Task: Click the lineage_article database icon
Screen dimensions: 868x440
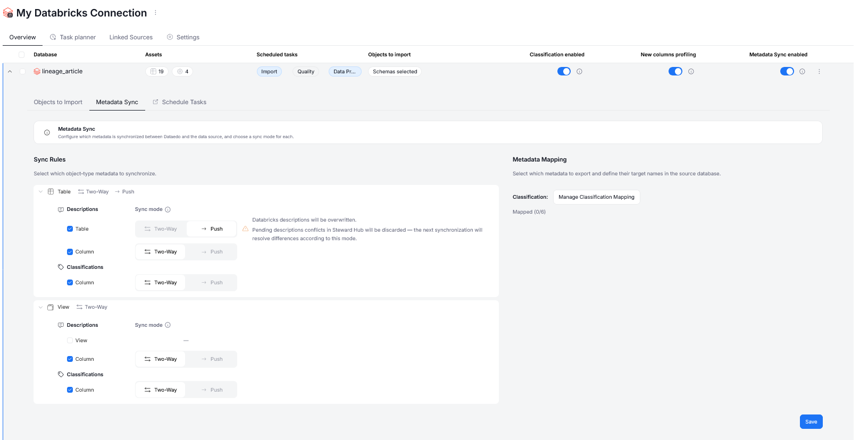Action: (x=37, y=71)
